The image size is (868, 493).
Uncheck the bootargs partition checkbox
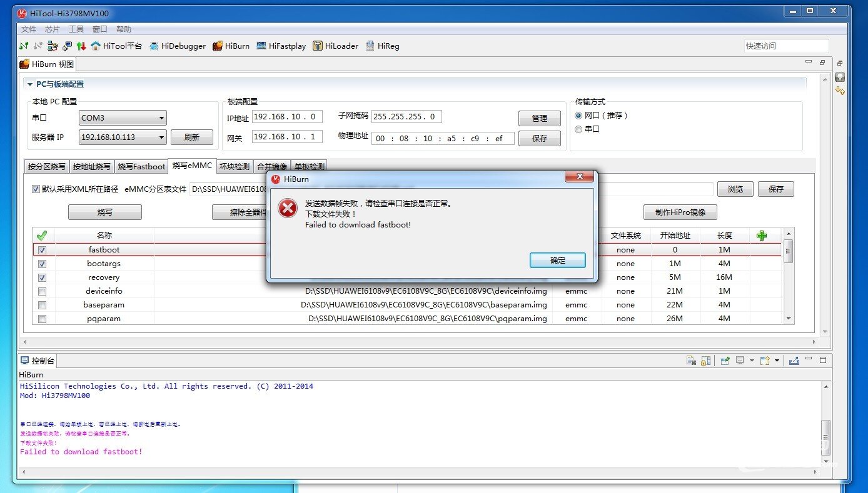[42, 264]
